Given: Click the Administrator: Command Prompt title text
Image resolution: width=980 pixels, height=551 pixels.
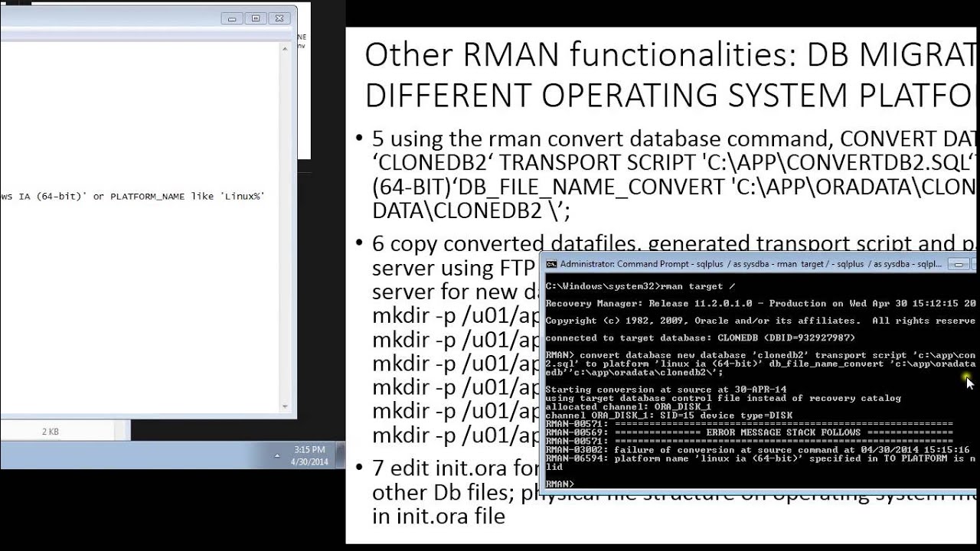Looking at the screenshot, I should pyautogui.click(x=751, y=264).
